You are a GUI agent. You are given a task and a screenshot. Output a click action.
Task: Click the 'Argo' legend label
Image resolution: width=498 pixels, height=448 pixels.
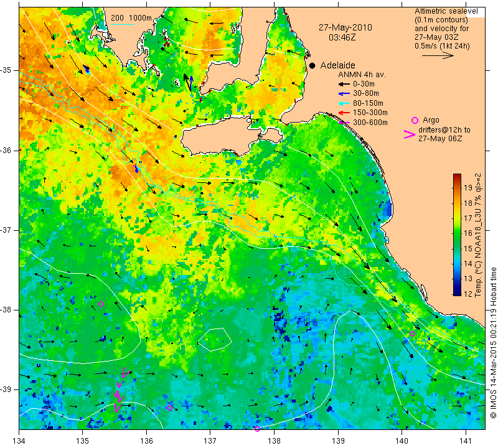[431, 120]
